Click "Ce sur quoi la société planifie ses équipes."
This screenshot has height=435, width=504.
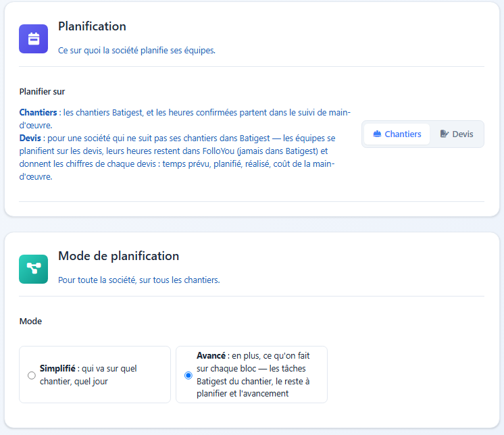click(136, 51)
